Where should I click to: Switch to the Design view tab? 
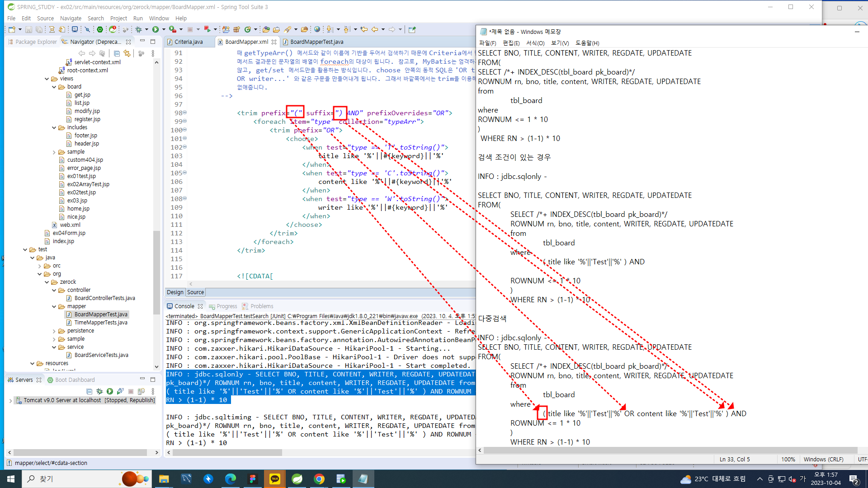[x=175, y=292]
